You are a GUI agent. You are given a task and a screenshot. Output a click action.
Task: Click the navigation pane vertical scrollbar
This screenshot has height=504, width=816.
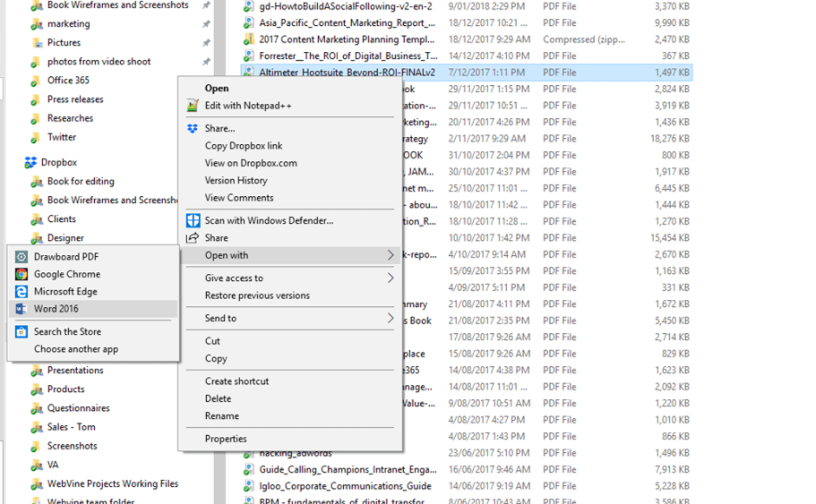219,252
